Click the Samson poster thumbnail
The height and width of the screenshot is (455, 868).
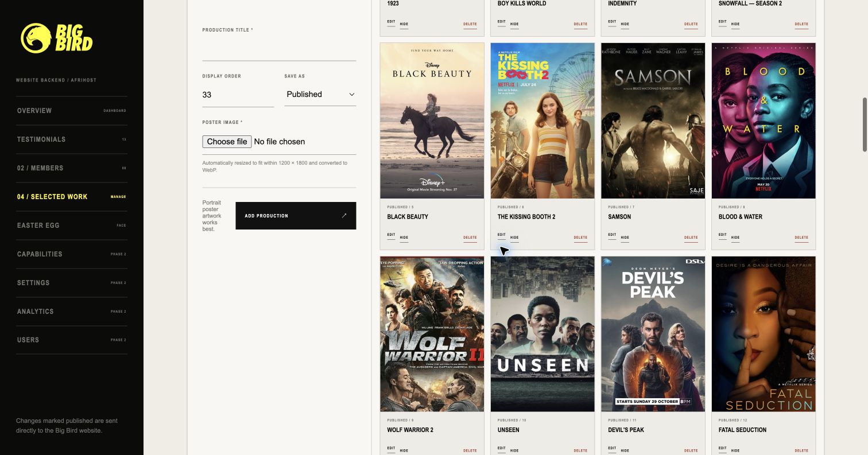tap(653, 120)
